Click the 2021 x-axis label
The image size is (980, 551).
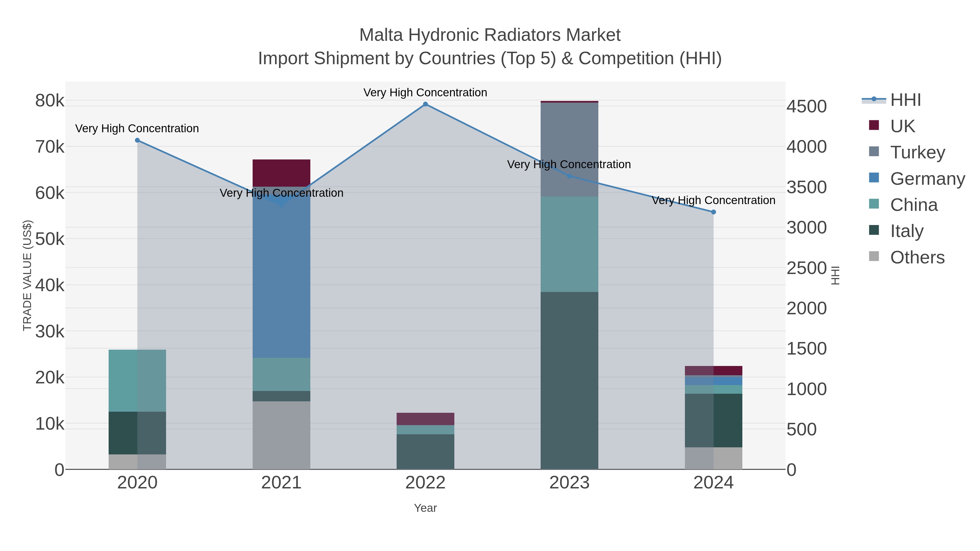pos(281,482)
